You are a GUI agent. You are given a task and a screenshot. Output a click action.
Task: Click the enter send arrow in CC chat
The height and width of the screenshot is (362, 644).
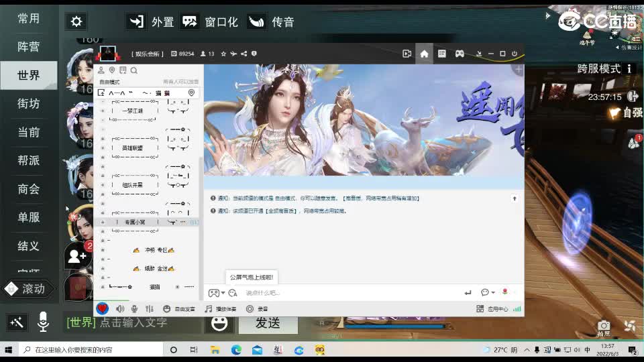point(468,293)
